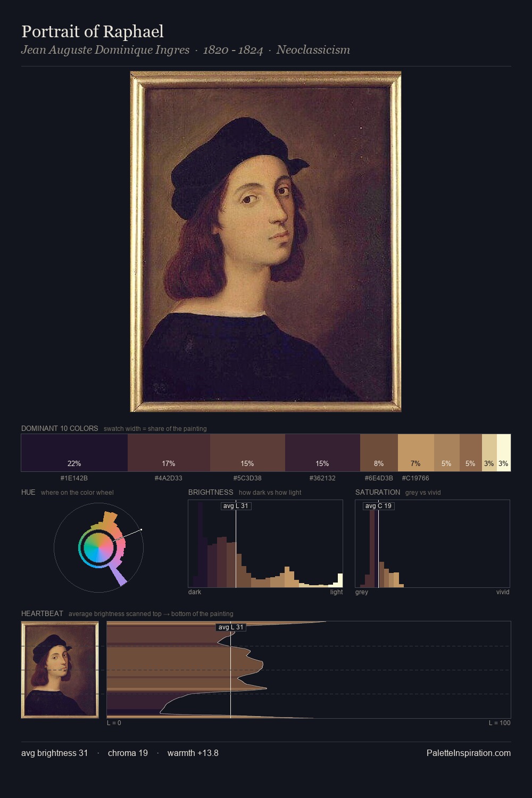Choose the 15% dark plum swatch #362132
The width and height of the screenshot is (532, 798).
click(x=322, y=453)
